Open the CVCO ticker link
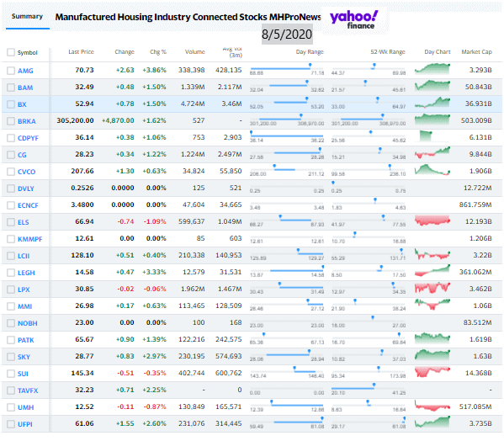 pos(26,172)
